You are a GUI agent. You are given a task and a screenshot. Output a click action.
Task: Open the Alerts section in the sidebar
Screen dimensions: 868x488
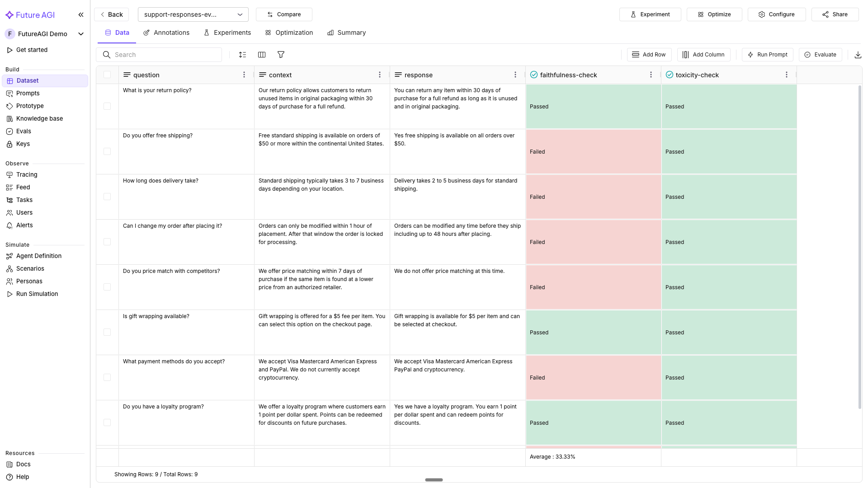24,225
